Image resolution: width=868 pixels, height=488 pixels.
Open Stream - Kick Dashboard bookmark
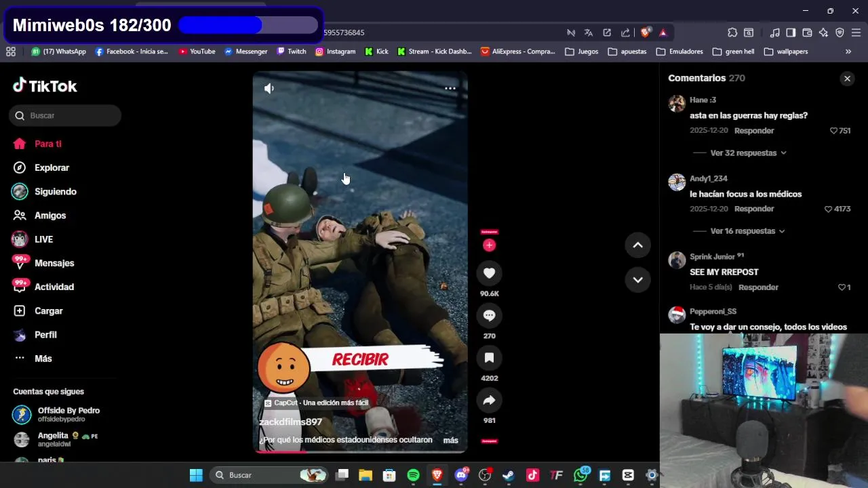click(435, 52)
